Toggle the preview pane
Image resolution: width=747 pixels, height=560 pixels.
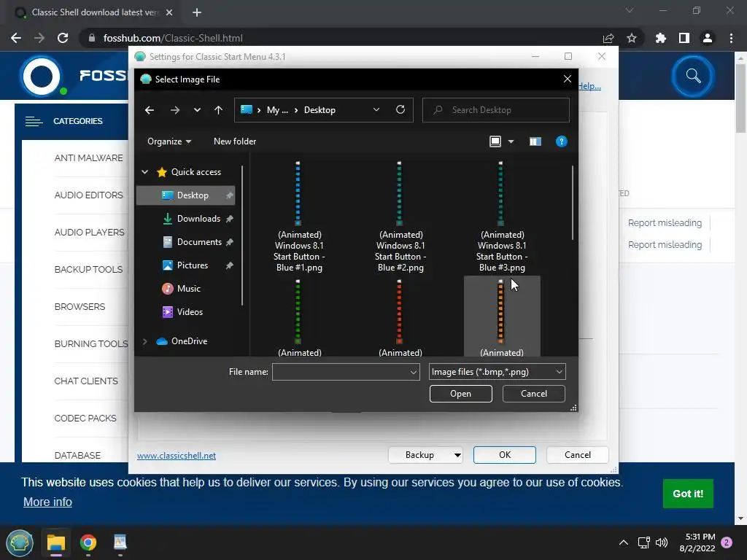[535, 141]
